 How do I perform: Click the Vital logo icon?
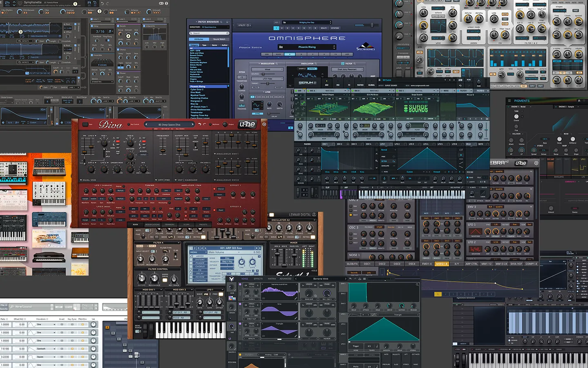point(232,279)
